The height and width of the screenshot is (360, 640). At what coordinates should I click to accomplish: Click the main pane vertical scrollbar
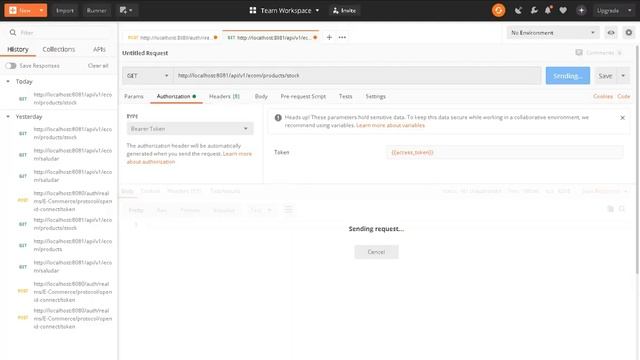pos(638,159)
